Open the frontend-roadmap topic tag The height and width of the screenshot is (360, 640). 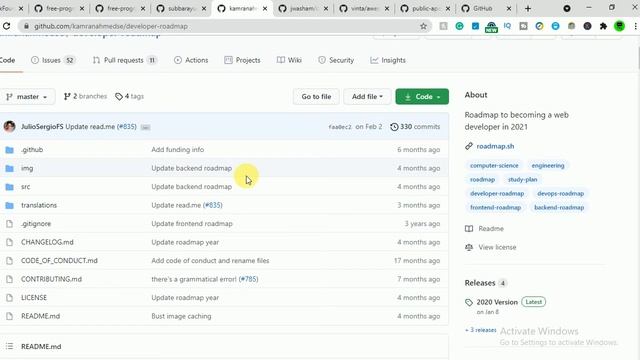495,207
